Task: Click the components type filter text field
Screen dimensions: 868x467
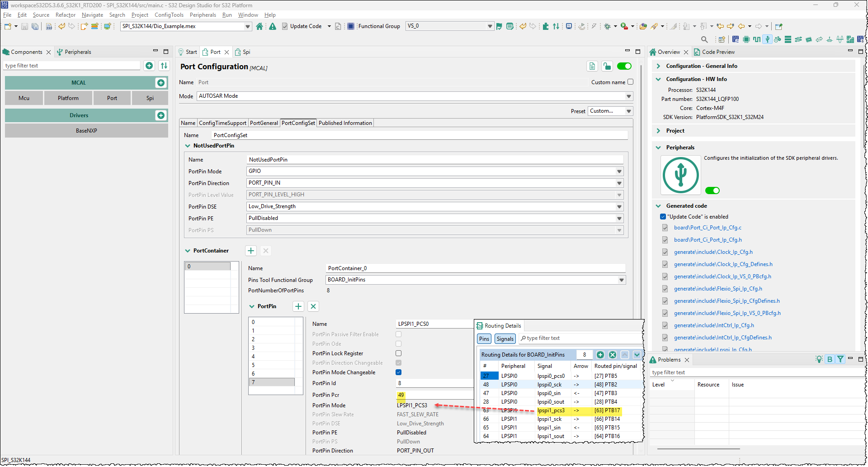Action: [72, 66]
